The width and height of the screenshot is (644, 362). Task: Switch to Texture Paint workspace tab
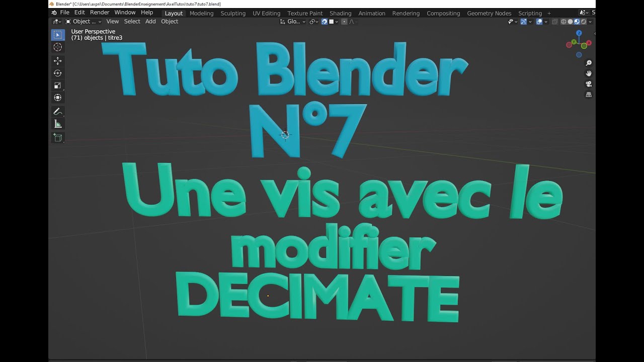tap(305, 13)
